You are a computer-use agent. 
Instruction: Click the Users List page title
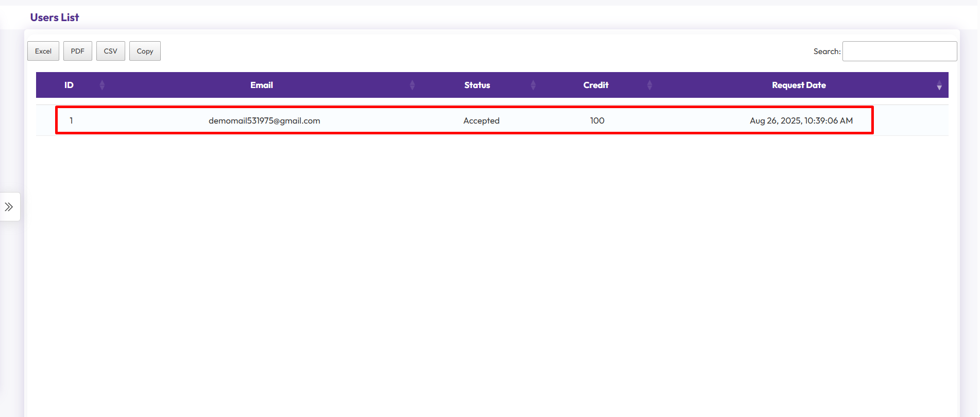[55, 18]
